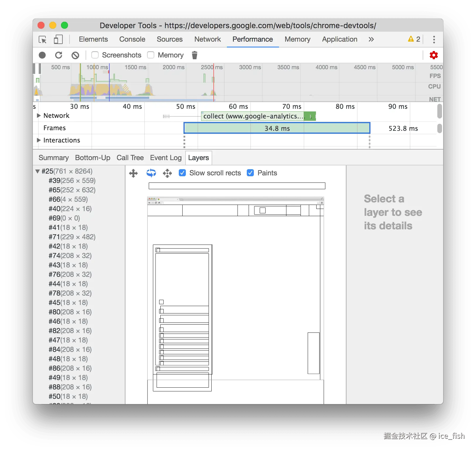Click the flame chart vertical scrollbar

point(439,112)
